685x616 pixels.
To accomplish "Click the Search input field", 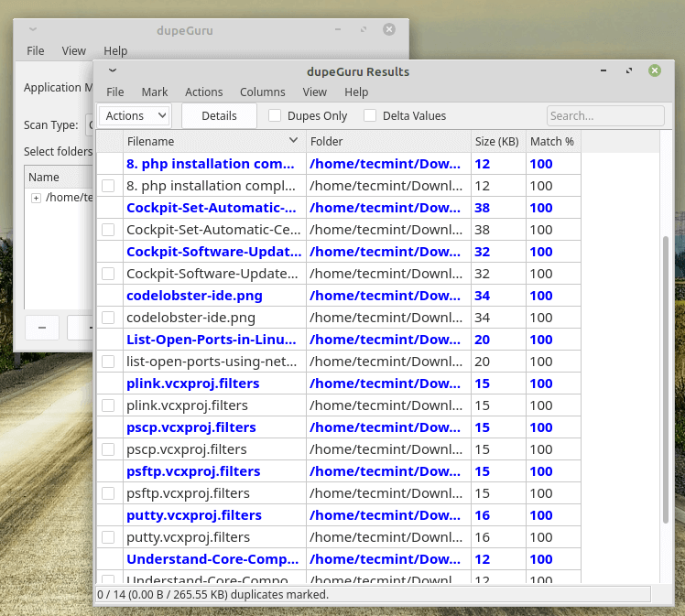I will [x=604, y=116].
